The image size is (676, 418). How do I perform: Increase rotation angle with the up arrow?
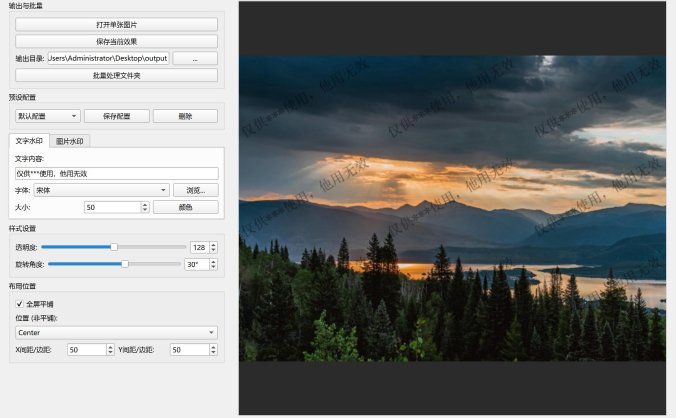[x=213, y=262]
